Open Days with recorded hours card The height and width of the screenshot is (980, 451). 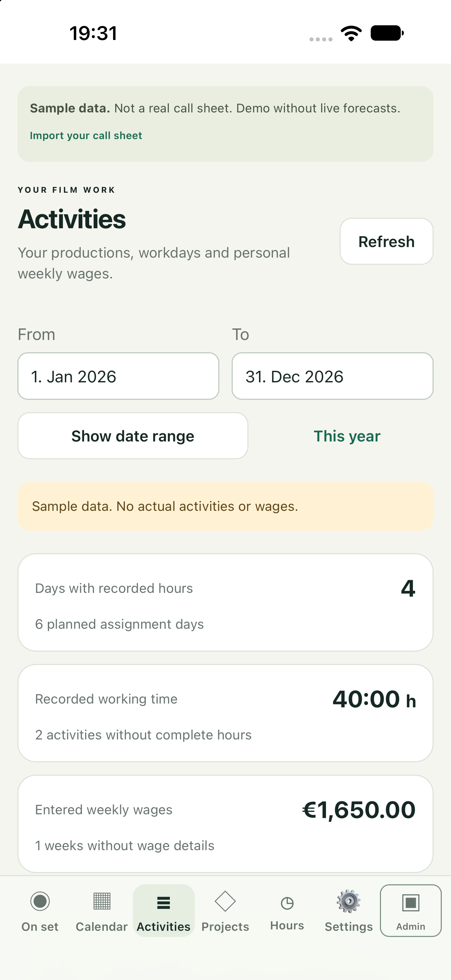tap(225, 602)
